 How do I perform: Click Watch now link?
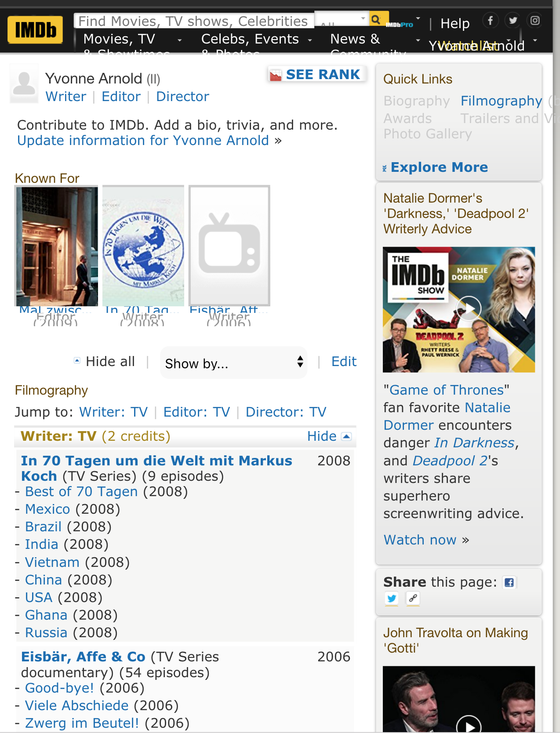[420, 540]
